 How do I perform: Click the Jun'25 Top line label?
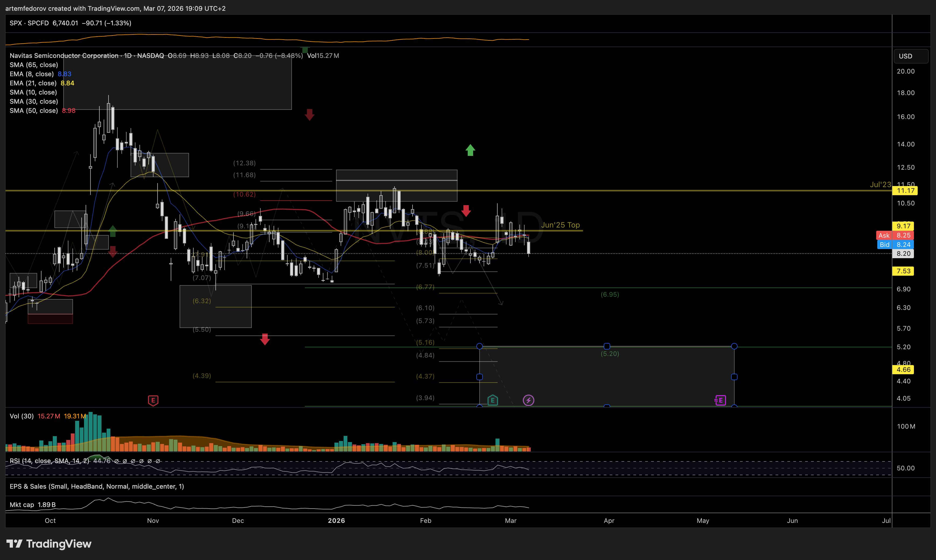pos(560,225)
